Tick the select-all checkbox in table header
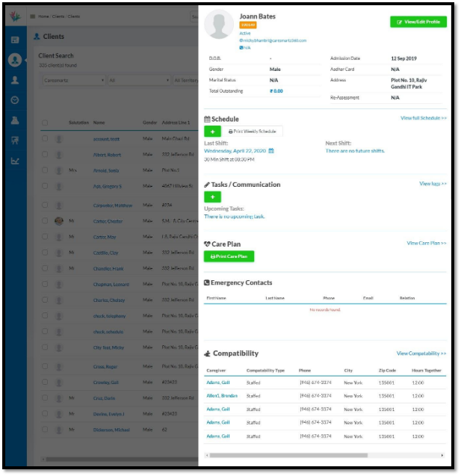 click(x=45, y=123)
